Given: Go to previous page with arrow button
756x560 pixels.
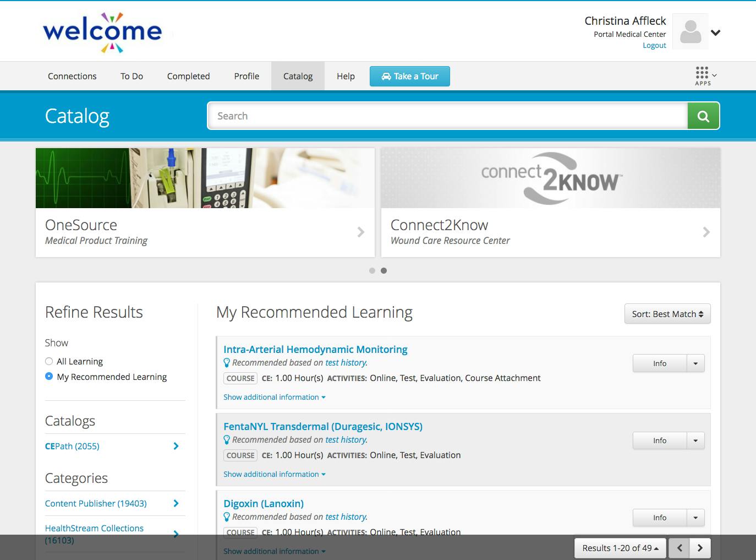Looking at the screenshot, I should click(x=680, y=548).
